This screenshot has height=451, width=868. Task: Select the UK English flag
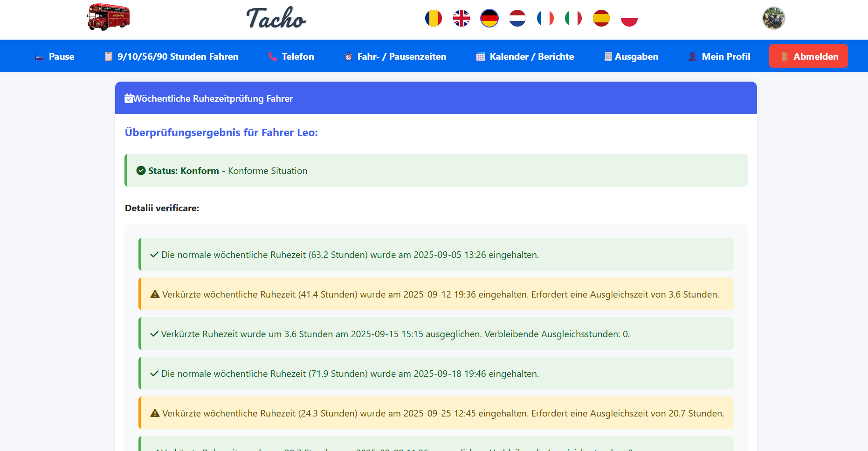click(x=461, y=19)
